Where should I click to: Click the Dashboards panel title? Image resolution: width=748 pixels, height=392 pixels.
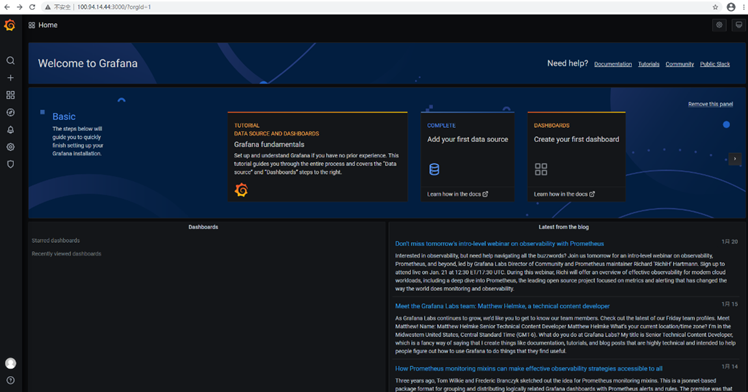point(203,227)
